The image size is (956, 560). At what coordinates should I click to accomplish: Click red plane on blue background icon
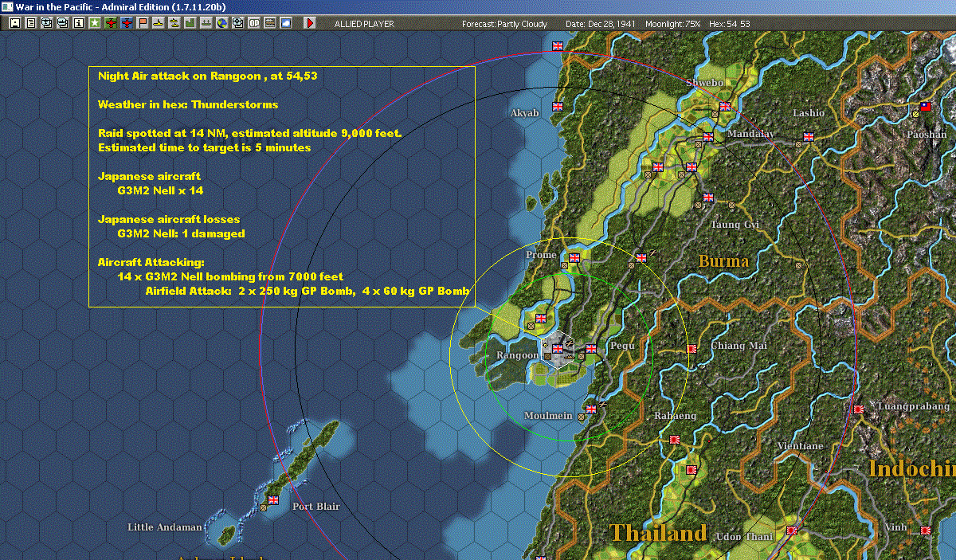pyautogui.click(x=127, y=23)
